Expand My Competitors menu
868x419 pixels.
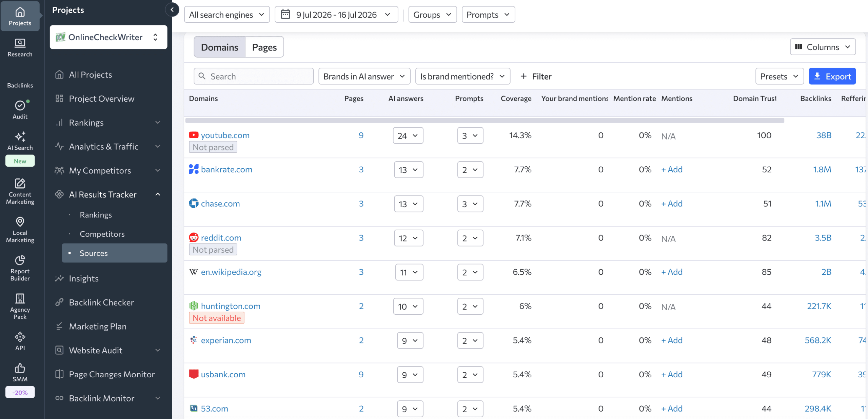158,170
